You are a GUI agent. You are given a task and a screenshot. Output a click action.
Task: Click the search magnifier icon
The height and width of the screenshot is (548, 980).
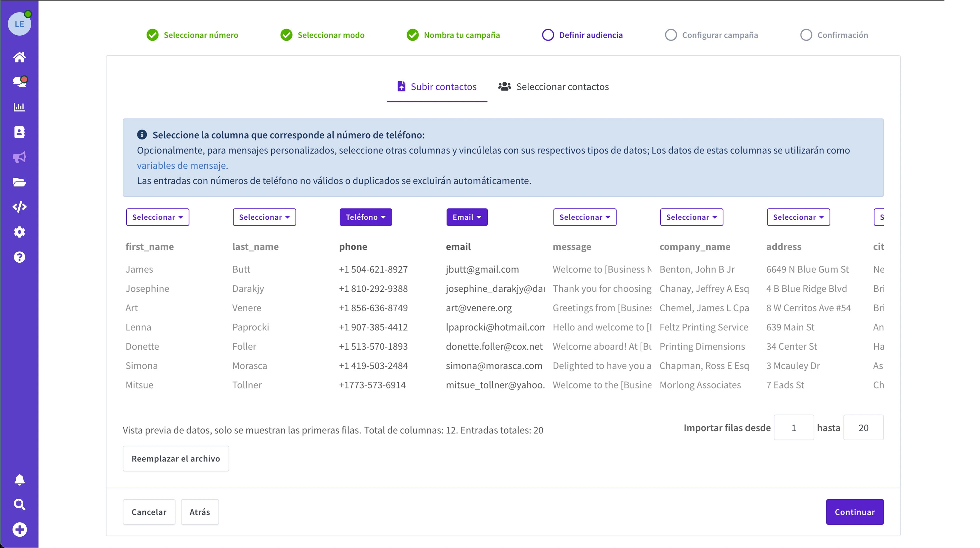20,505
